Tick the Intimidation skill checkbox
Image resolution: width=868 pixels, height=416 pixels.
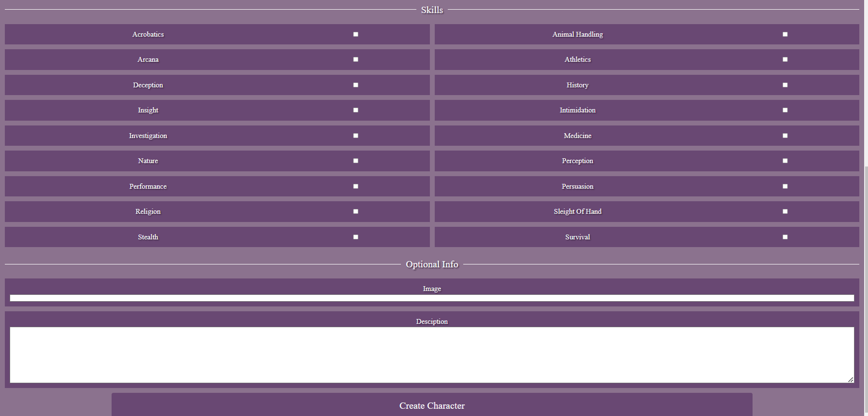[x=785, y=110]
